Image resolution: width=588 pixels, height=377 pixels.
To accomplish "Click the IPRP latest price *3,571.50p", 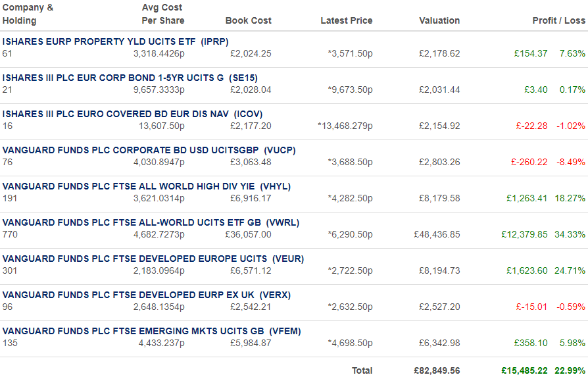I will 351,54.
